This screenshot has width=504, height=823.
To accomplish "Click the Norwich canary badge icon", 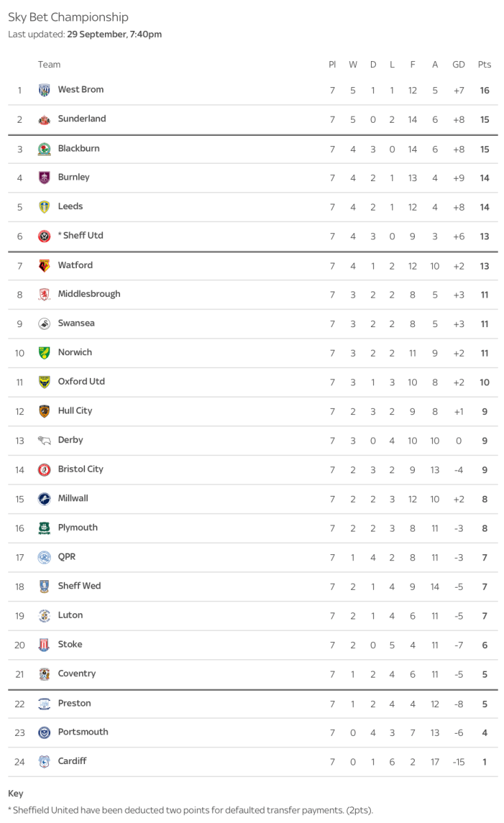I will tap(44, 353).
